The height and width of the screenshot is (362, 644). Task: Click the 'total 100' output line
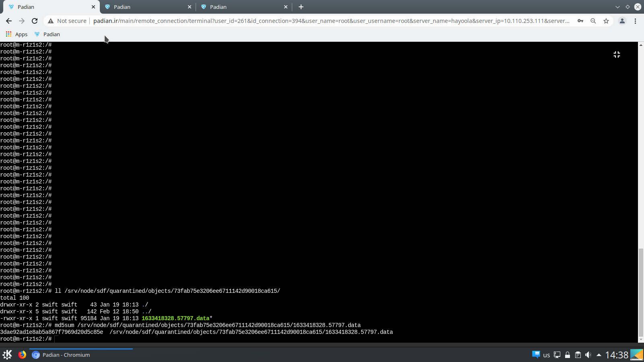pyautogui.click(x=14, y=298)
